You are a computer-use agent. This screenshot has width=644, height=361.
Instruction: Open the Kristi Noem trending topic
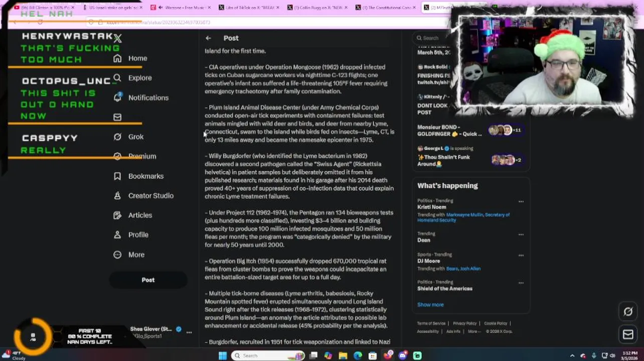pyautogui.click(x=431, y=207)
